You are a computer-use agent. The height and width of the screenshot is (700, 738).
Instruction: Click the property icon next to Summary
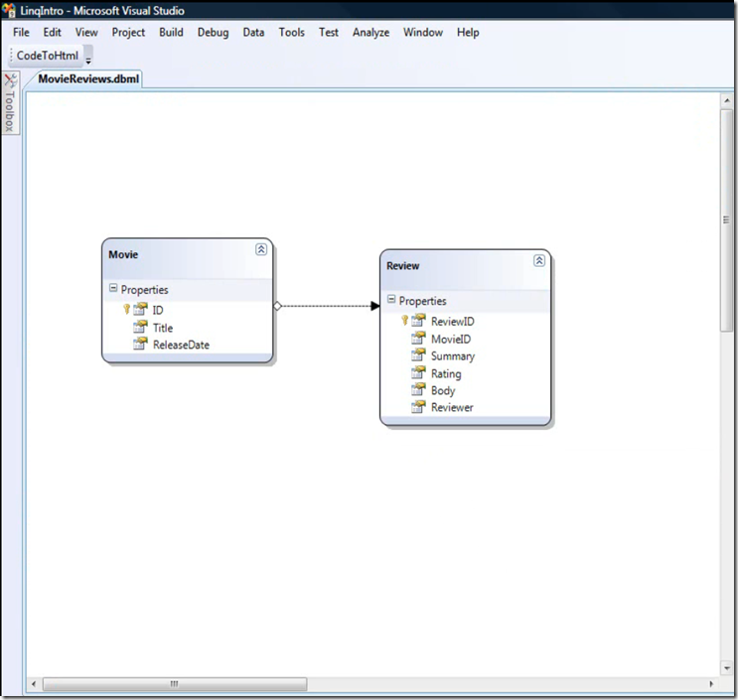click(418, 354)
